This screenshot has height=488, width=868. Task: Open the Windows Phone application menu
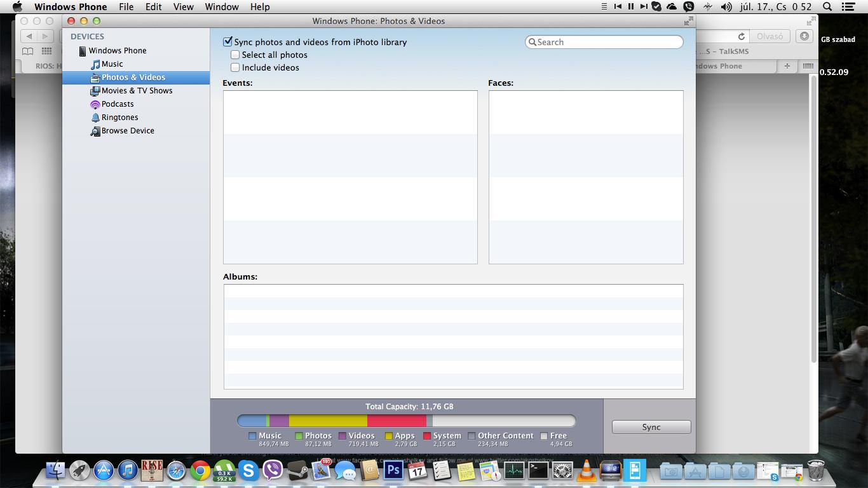[71, 6]
